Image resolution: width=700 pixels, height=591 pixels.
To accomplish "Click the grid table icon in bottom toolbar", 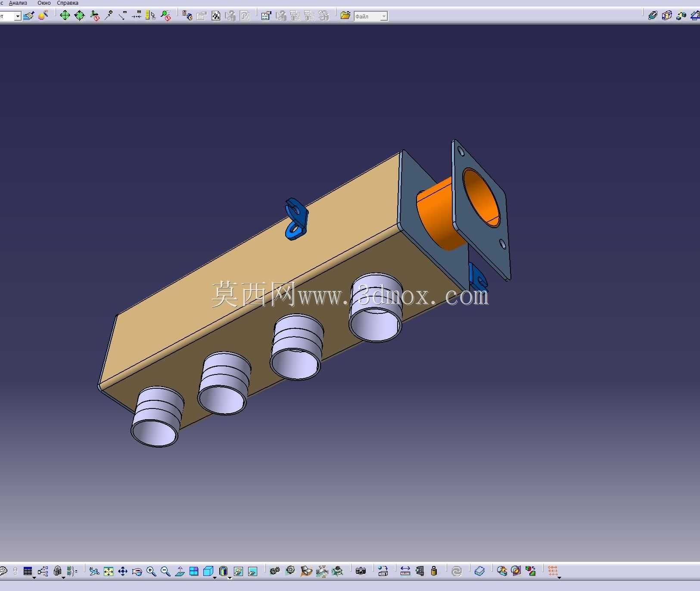I will click(28, 571).
